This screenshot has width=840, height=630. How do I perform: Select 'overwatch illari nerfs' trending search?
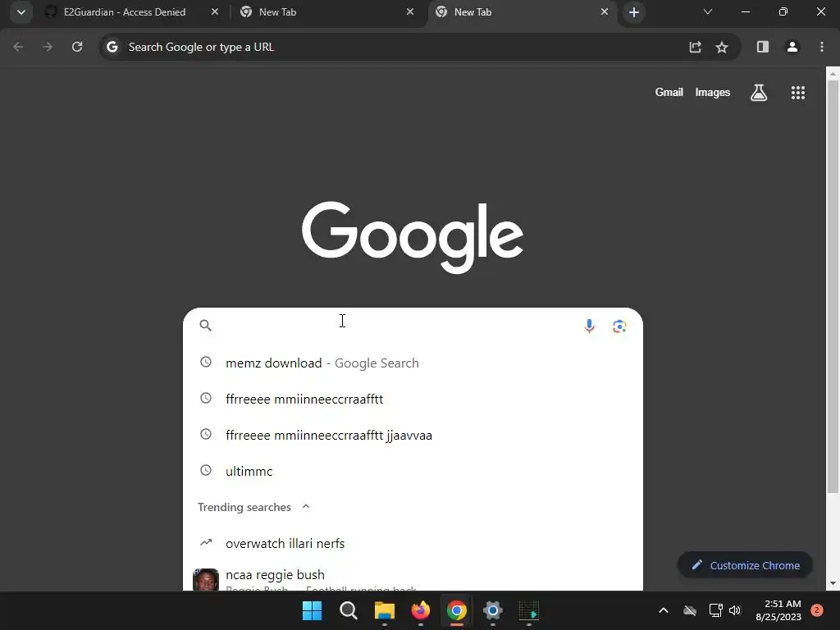(413, 543)
